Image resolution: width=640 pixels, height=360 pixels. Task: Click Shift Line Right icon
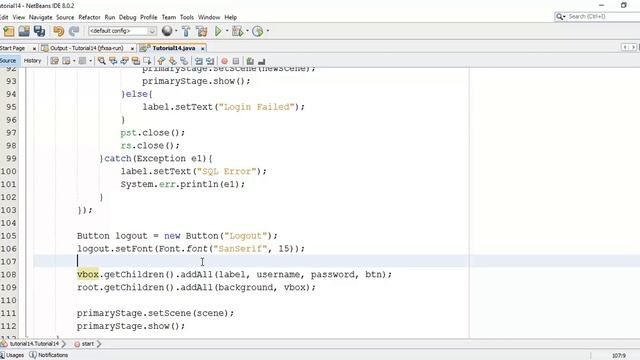click(x=210, y=61)
